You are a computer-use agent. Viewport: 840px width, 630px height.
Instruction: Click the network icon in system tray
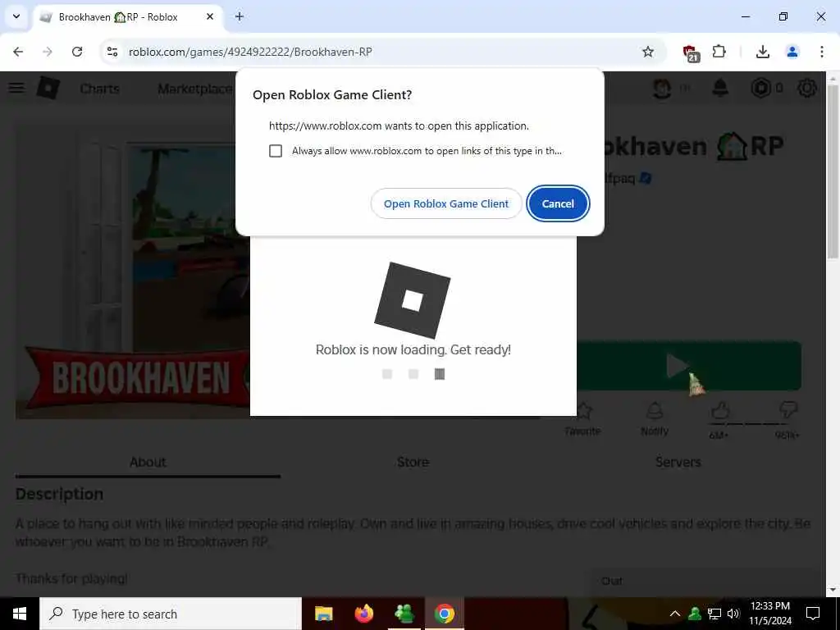(x=714, y=614)
